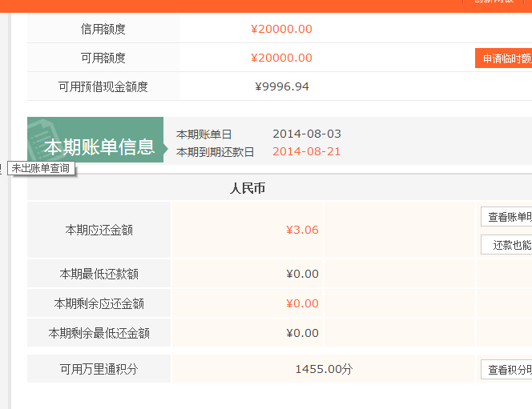Viewport: 532px width, 409px height.
Task: Click the clipboard icon in the bill banner
Action: click(x=38, y=139)
